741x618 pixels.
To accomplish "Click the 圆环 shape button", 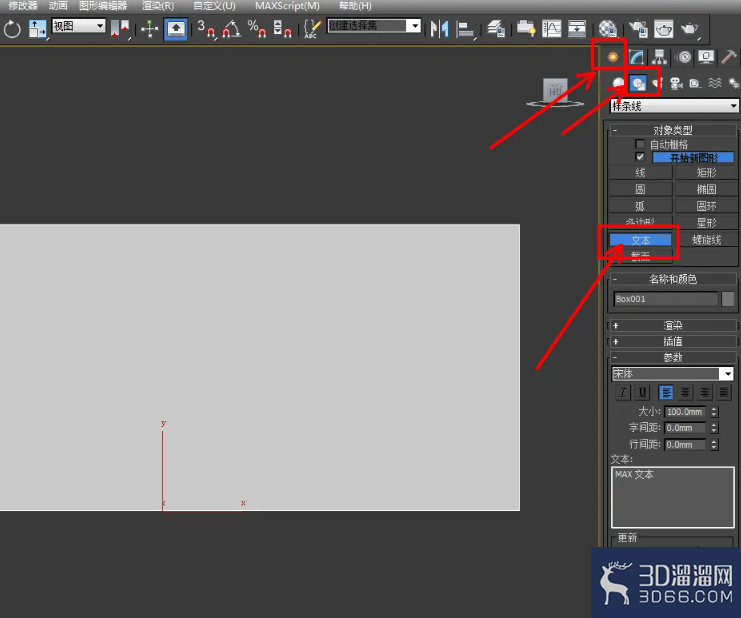I will tap(706, 206).
